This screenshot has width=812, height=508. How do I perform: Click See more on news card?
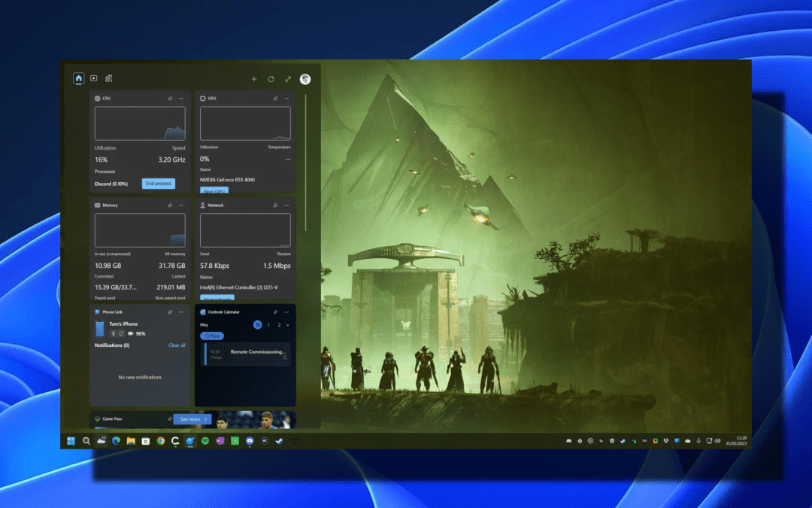point(192,419)
